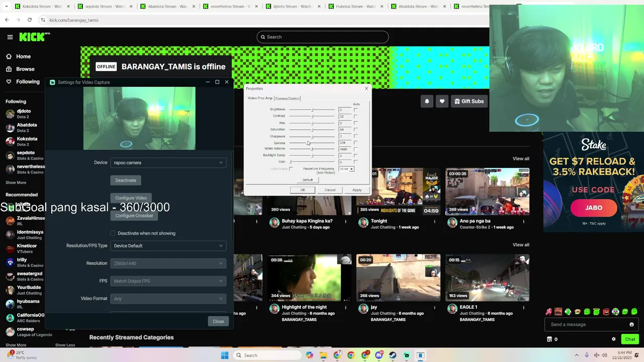The image size is (644, 362).
Task: Click Apply in Properties dialog
Action: [357, 190]
